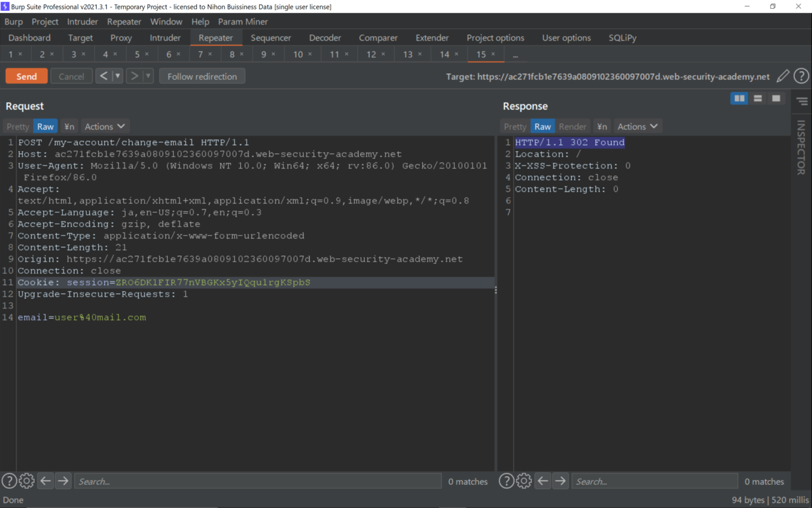The height and width of the screenshot is (508, 812).
Task: Switch request view to Raw
Action: (45, 127)
